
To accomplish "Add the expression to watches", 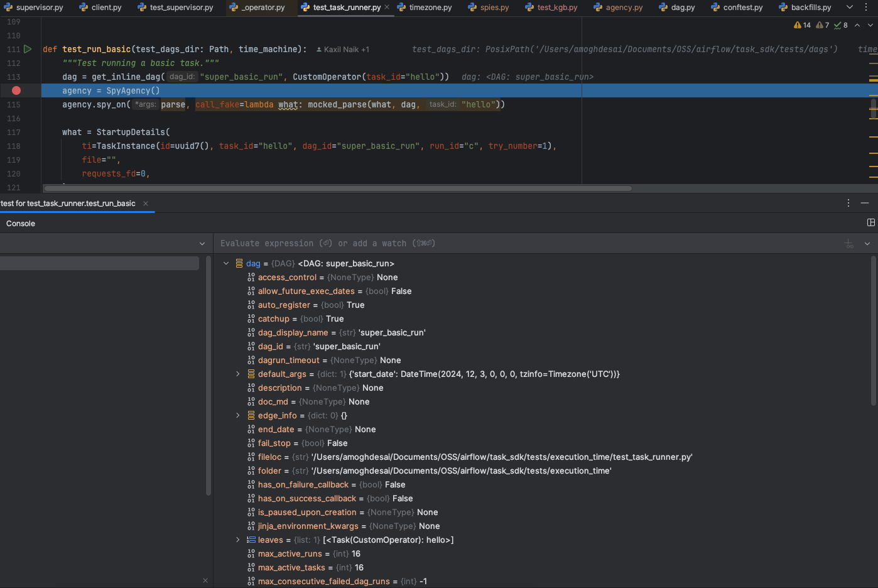I will pos(849,244).
